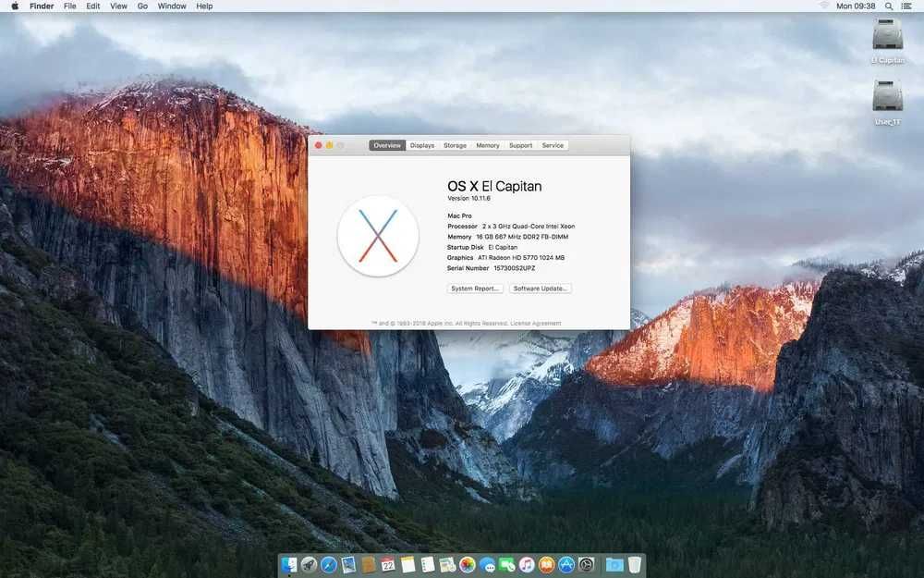Open Reminders checklist icon in Dock

[x=428, y=565]
